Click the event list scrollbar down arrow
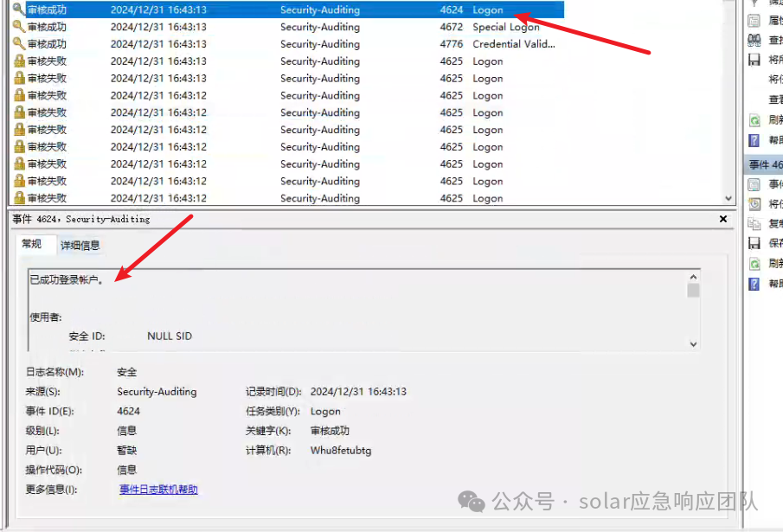The height and width of the screenshot is (532, 783). pyautogui.click(x=728, y=198)
